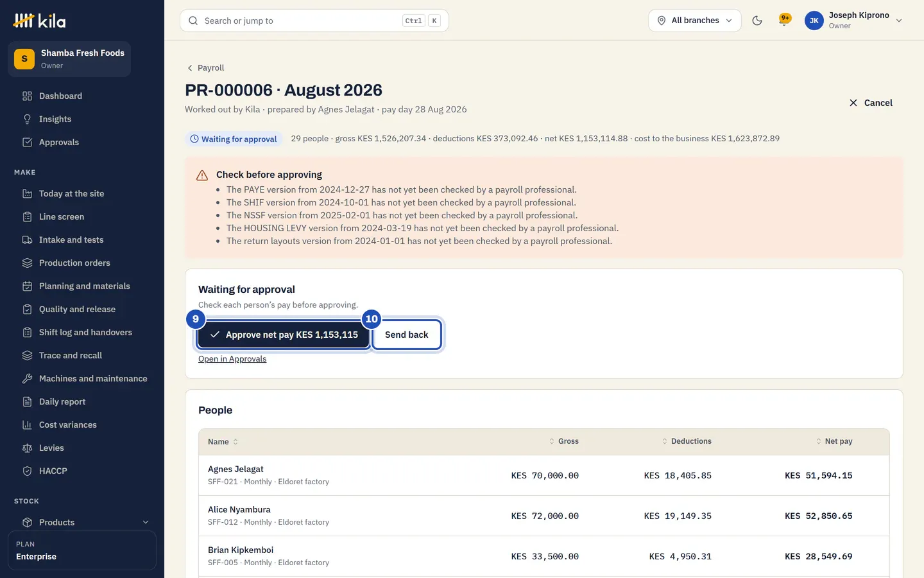
Task: Click the Approvals checkbox icon
Action: point(27,142)
